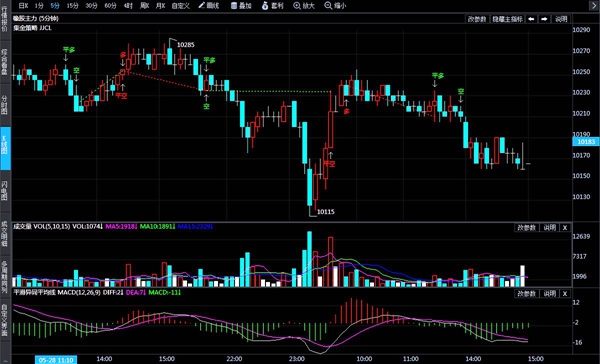The width and height of the screenshot is (600, 364).
Task: Open the 分时图 sidebar tab
Action: click(x=5, y=104)
